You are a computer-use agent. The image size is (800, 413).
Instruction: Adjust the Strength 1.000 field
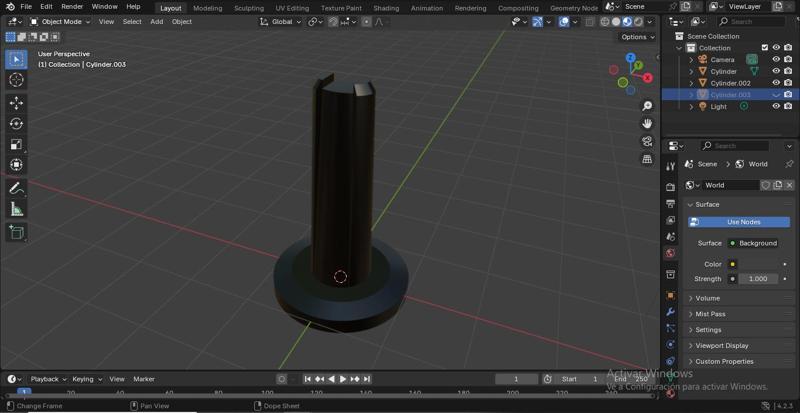pos(759,279)
